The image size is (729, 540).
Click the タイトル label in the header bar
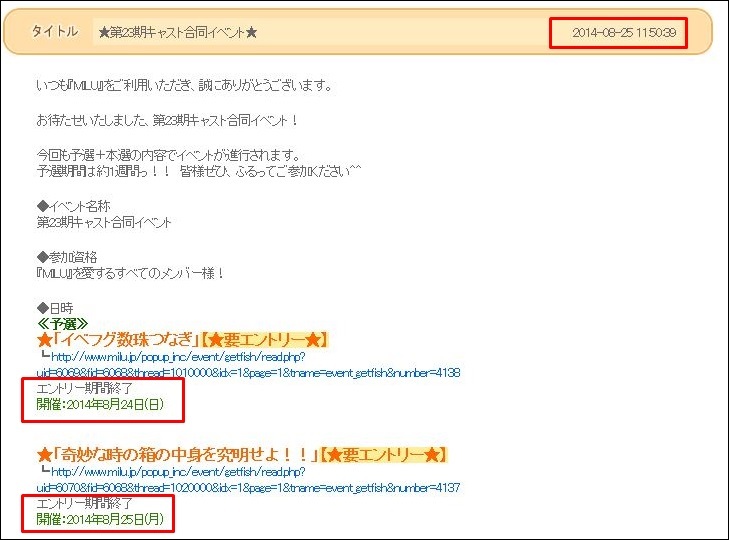click(54, 32)
